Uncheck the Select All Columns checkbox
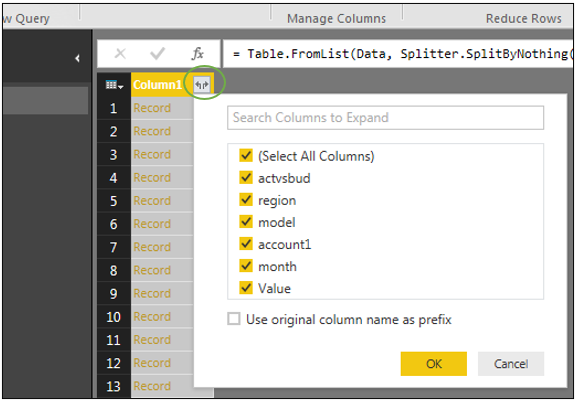The image size is (576, 402). click(246, 155)
